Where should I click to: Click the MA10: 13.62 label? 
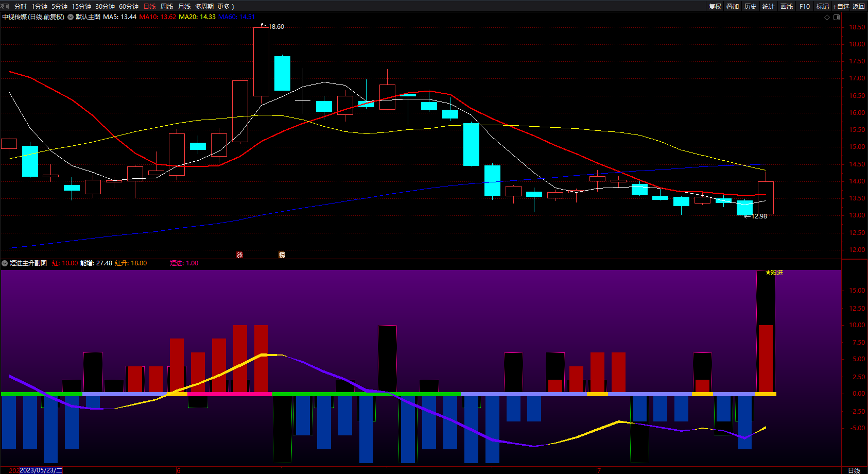click(158, 17)
